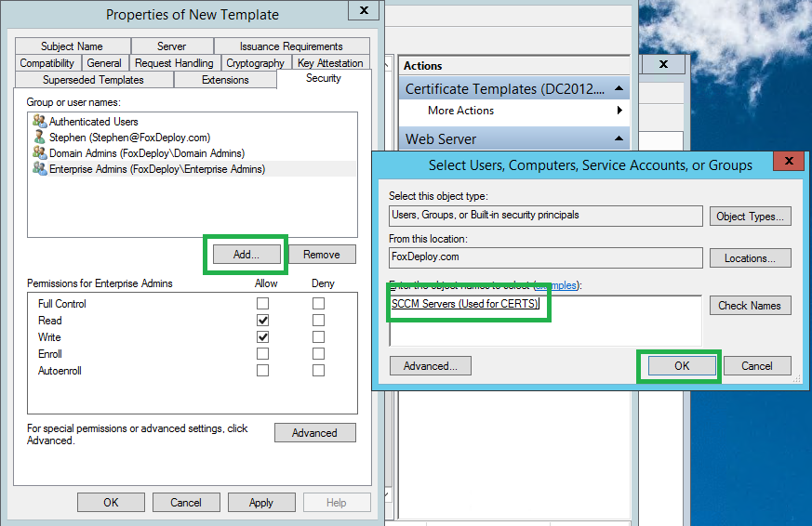The height and width of the screenshot is (526, 812).
Task: Open More Actions in Actions pane
Action: (514, 111)
